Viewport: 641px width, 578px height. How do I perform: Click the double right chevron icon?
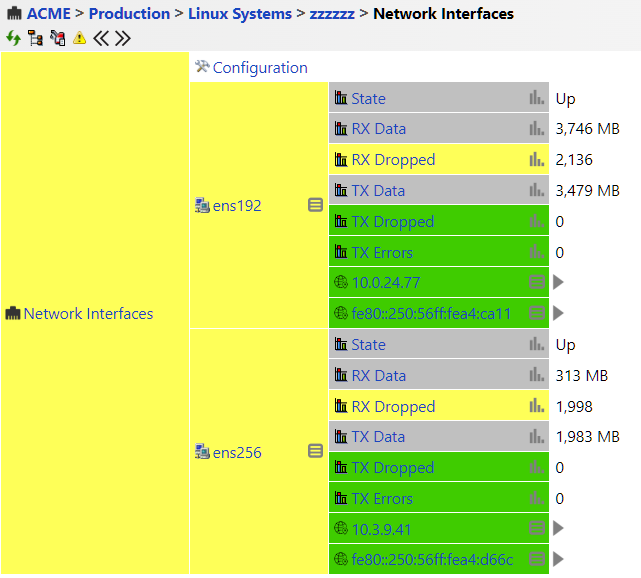pos(123,38)
